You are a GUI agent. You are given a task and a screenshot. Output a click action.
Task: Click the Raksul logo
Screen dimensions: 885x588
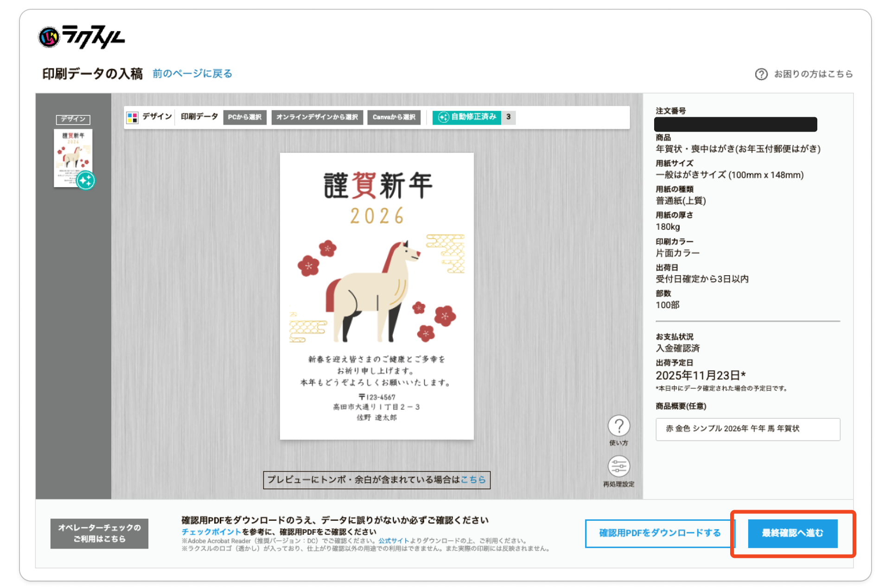pyautogui.click(x=82, y=37)
